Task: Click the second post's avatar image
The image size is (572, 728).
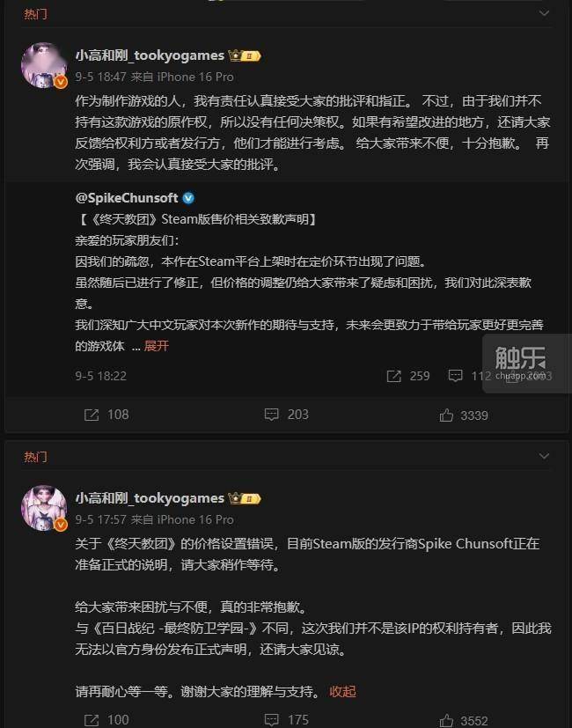Action: tap(44, 508)
